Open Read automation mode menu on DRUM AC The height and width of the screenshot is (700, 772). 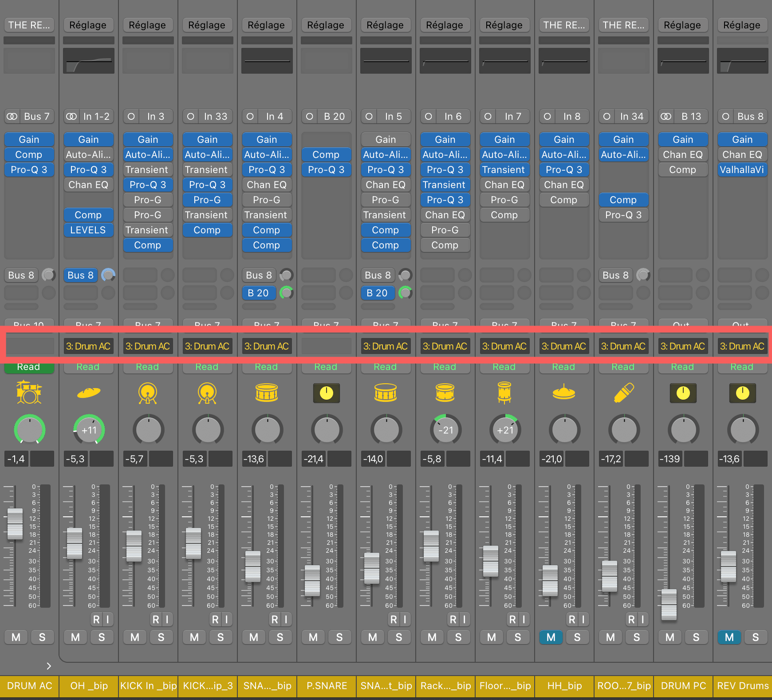[29, 367]
